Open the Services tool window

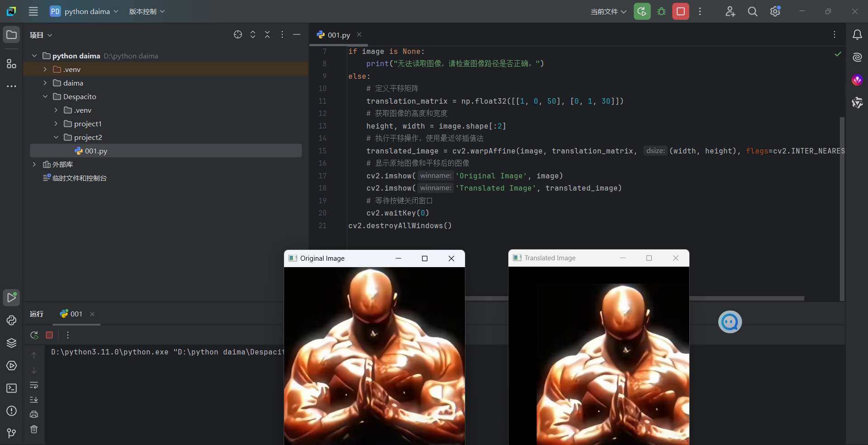click(x=11, y=365)
